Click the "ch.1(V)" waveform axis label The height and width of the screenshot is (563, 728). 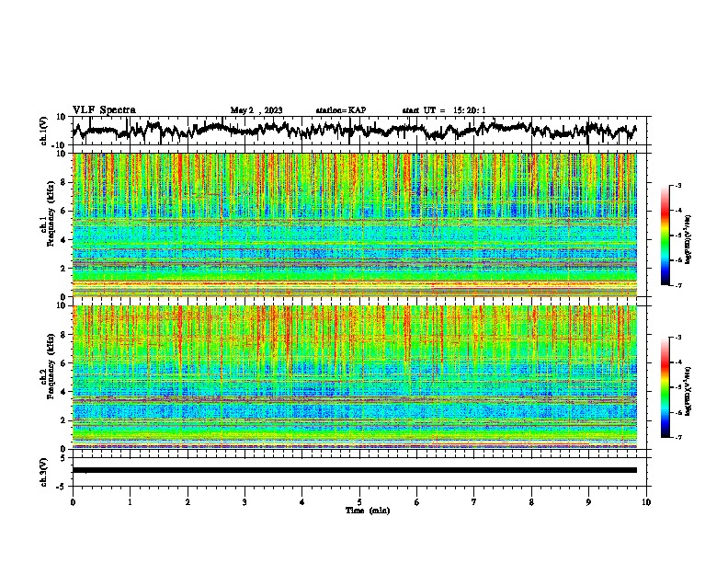[x=43, y=131]
